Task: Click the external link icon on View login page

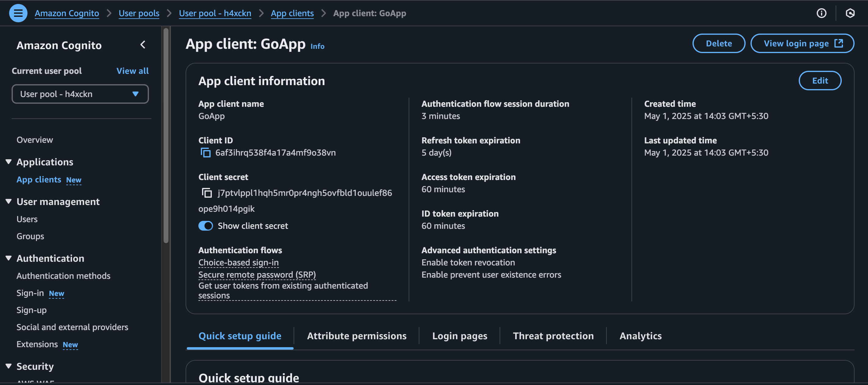Action: click(x=839, y=43)
